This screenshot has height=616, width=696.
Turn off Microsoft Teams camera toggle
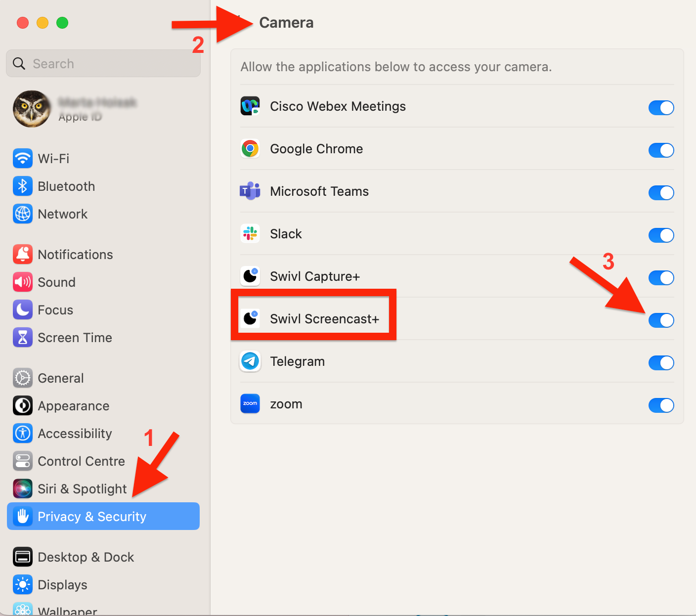click(661, 193)
